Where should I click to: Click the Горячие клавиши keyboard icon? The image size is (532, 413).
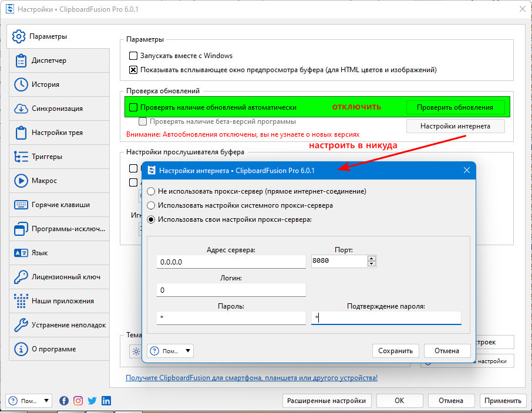click(21, 205)
